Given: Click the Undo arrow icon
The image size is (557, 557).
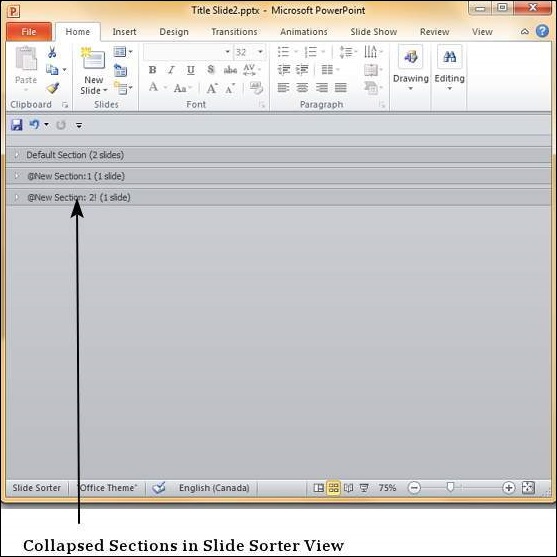Looking at the screenshot, I should pyautogui.click(x=34, y=124).
